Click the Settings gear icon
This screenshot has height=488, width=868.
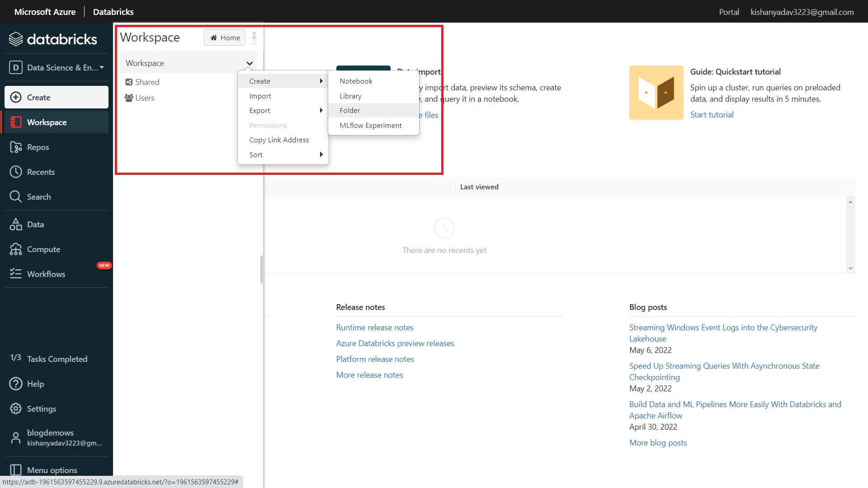pyautogui.click(x=16, y=408)
